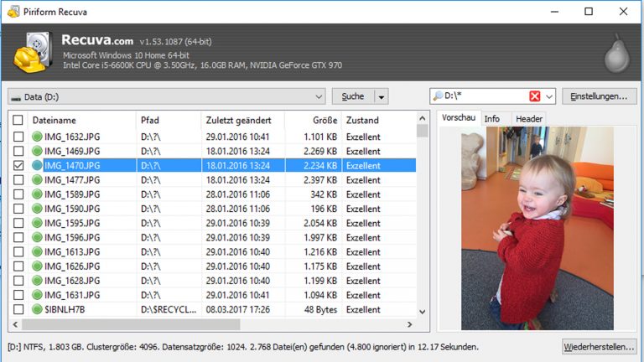Switch to the Info tab
Image resolution: width=644 pixels, height=362 pixels.
click(x=492, y=119)
